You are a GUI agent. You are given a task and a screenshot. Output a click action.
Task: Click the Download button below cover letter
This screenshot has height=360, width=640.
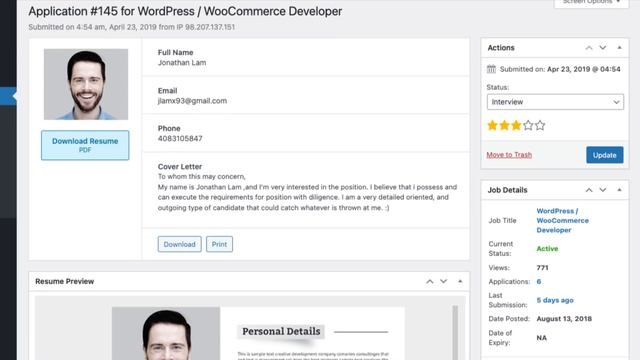[x=180, y=244]
